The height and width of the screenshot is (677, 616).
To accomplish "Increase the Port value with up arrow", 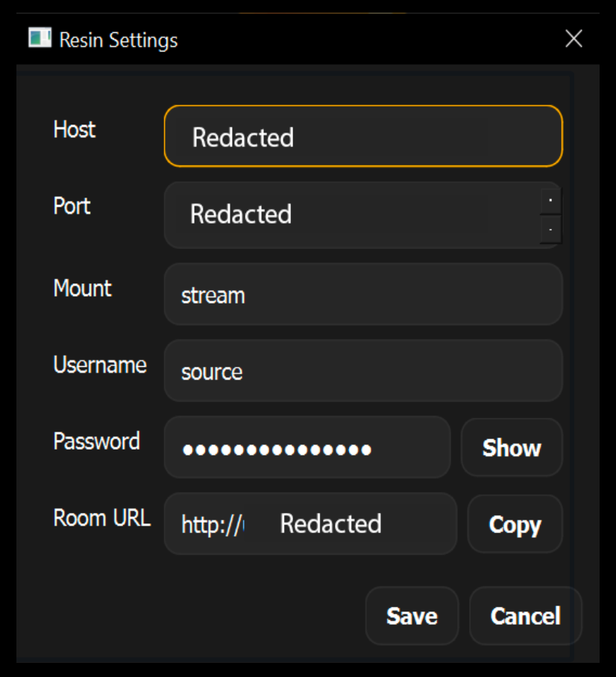I will tap(550, 201).
